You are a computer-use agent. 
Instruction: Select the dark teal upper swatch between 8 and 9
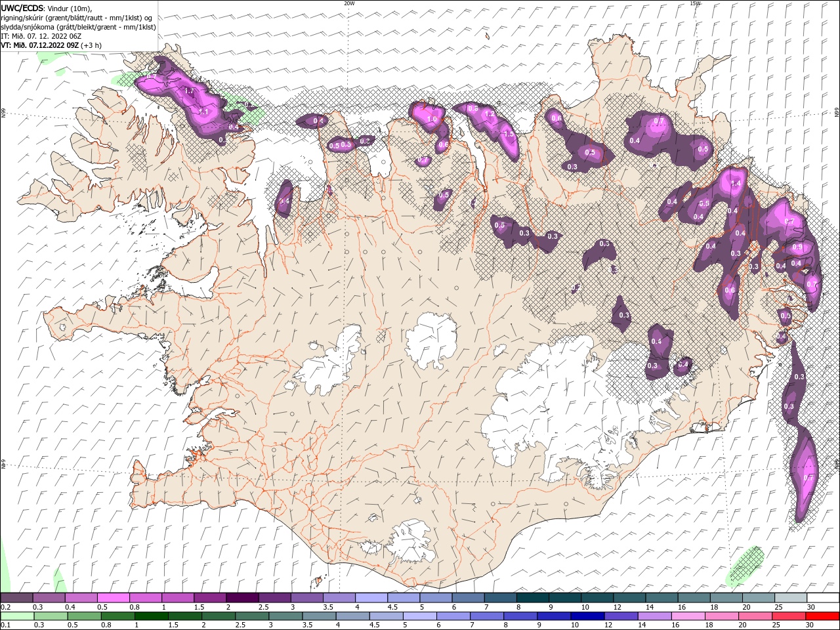click(533, 598)
